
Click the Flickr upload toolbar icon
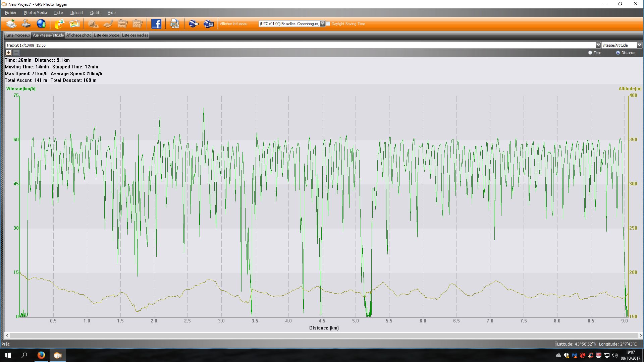click(x=122, y=24)
